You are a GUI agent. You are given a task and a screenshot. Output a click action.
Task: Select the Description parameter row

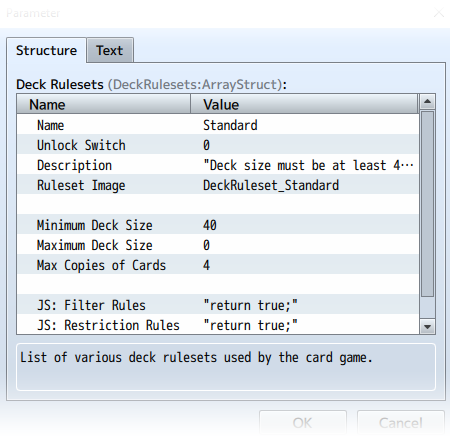[218, 165]
